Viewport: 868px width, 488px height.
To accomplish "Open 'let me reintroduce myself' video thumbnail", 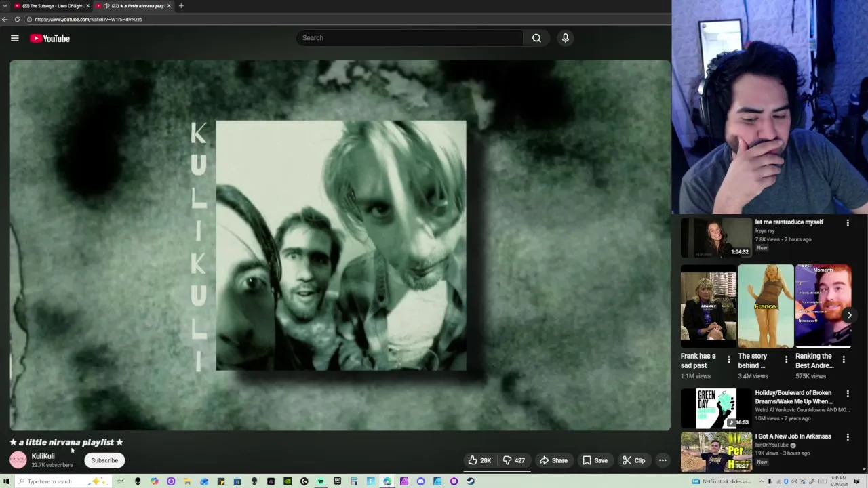I will pyautogui.click(x=715, y=237).
